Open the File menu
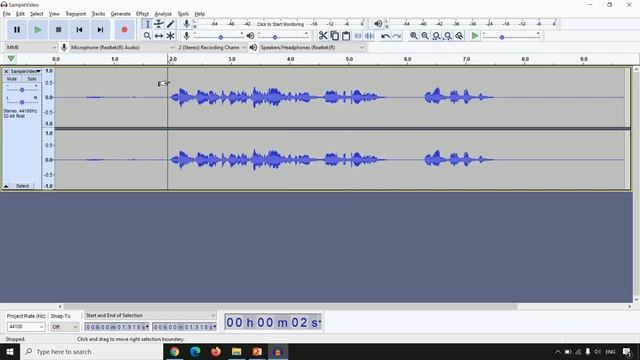Image resolution: width=640 pixels, height=360 pixels. pos(7,14)
